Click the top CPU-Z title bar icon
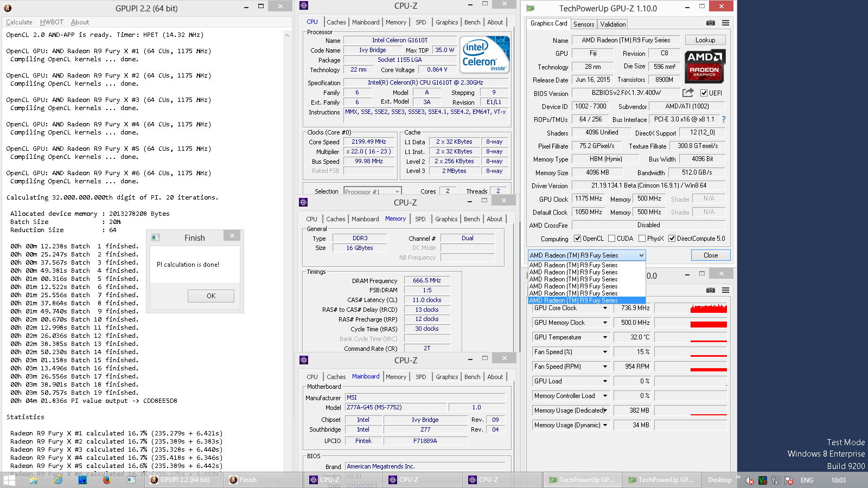868x488 pixels. click(303, 5)
